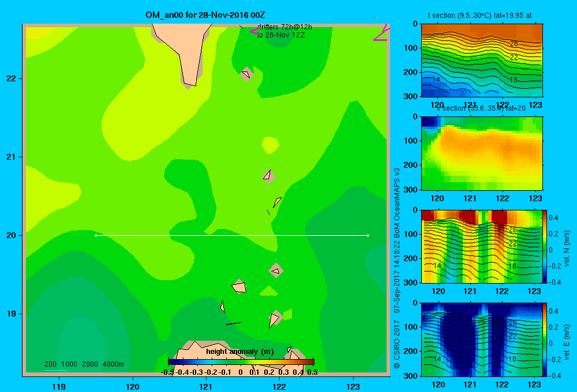Click the s section title text

click(481, 108)
